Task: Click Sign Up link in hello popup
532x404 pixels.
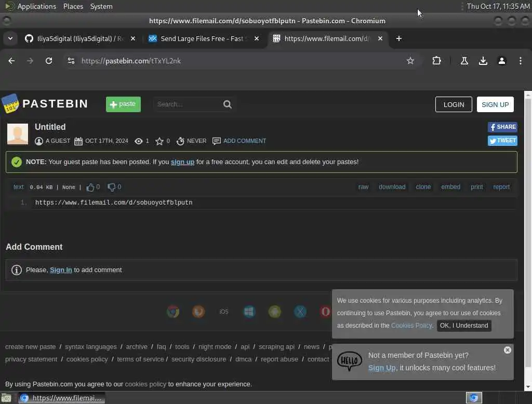Action: (382, 368)
